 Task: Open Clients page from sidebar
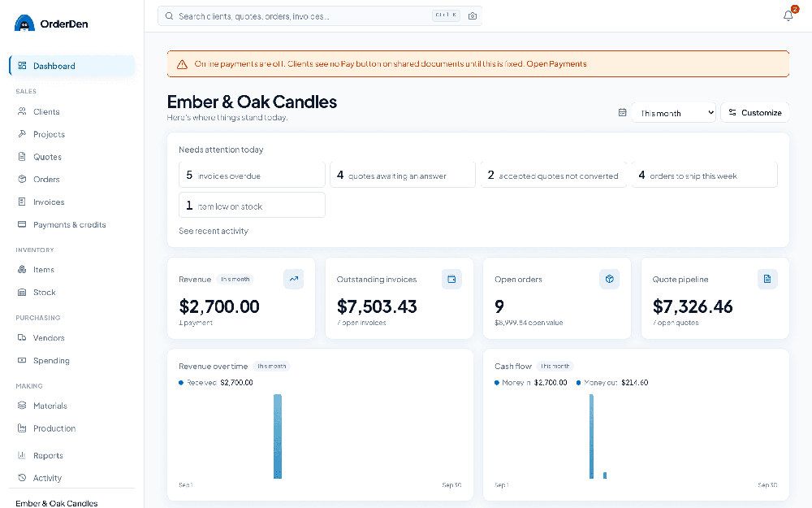tap(72, 111)
